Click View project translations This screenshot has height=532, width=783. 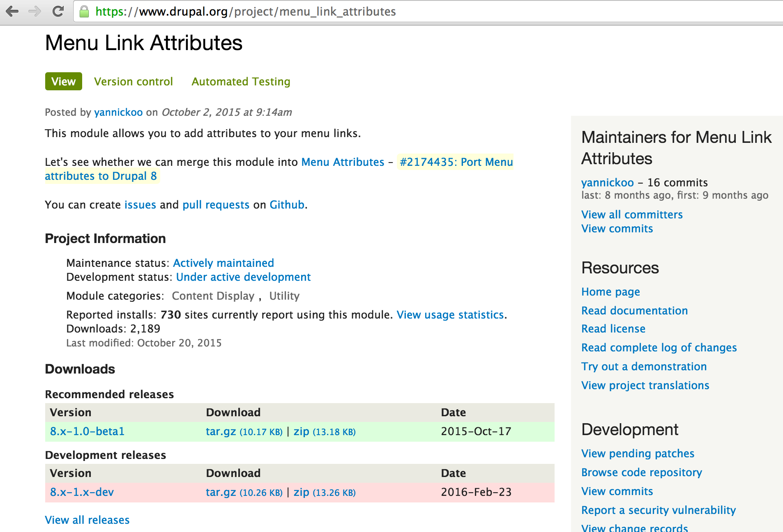tap(645, 385)
